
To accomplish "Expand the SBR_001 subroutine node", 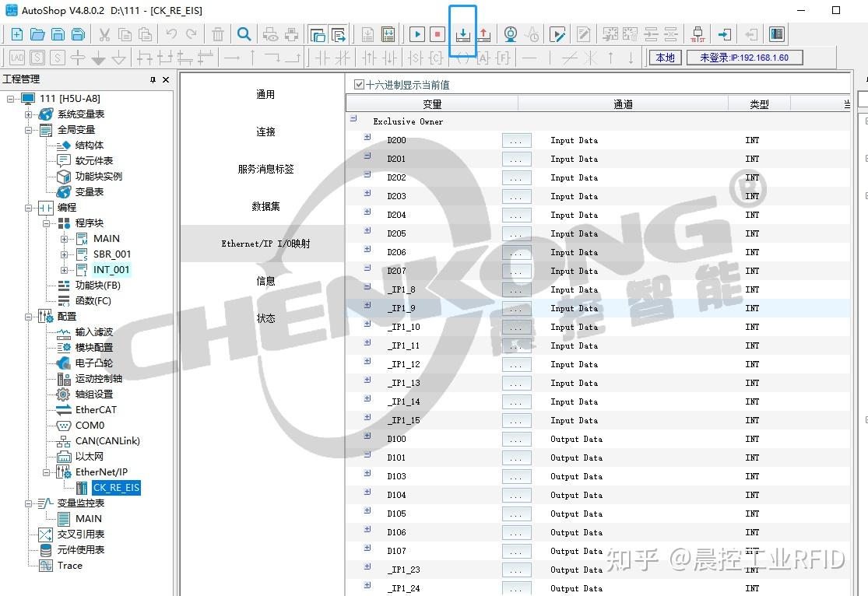I will [64, 254].
